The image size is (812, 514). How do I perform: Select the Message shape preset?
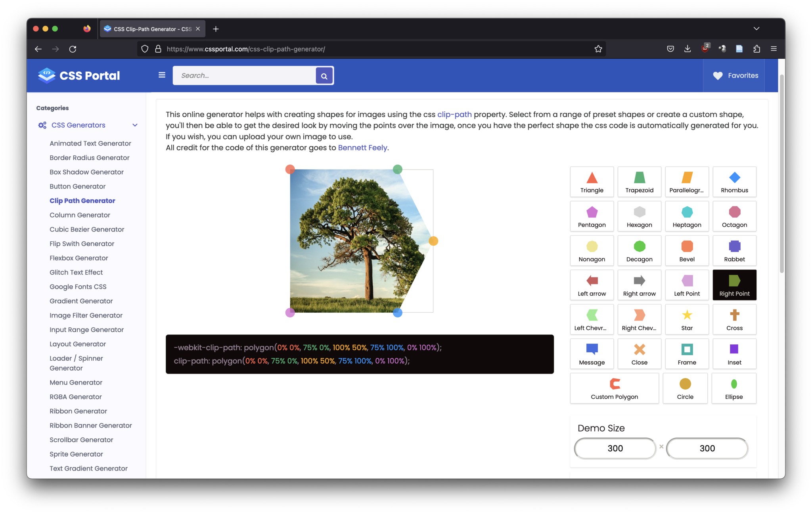tap(592, 354)
